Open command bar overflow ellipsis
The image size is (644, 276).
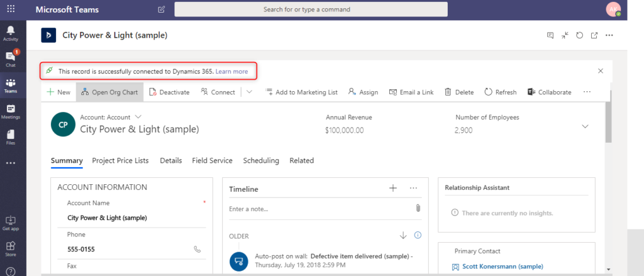(587, 92)
